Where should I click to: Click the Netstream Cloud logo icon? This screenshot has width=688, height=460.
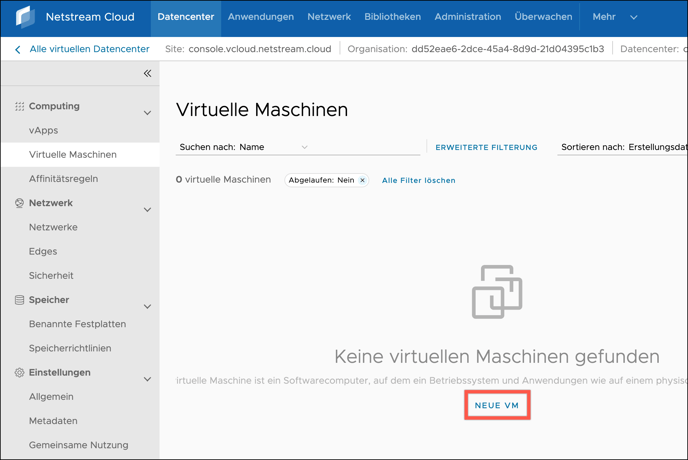tap(25, 17)
